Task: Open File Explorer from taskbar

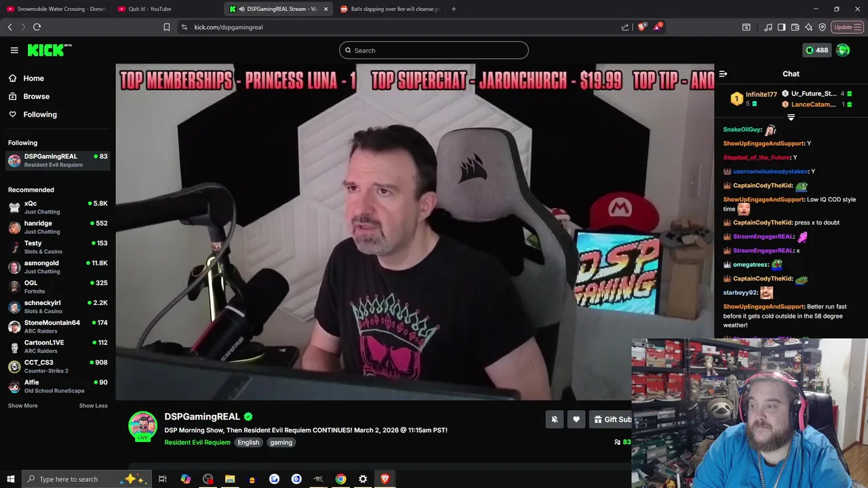Action: 230,479
